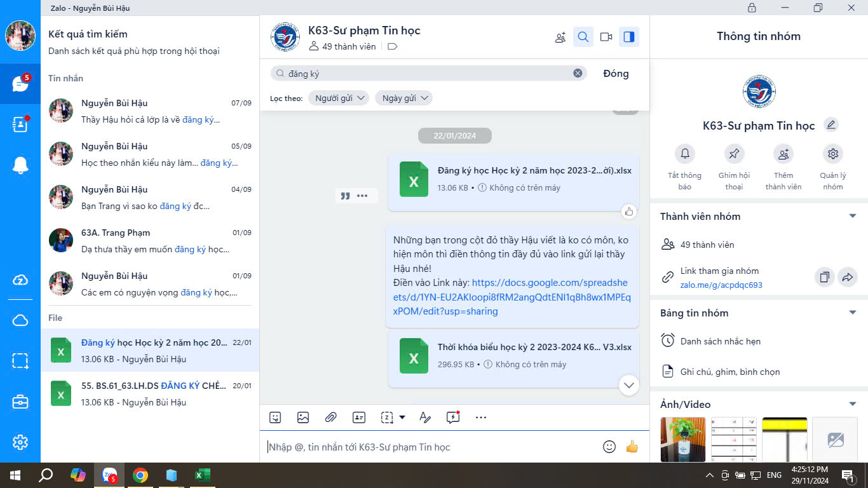Viewport: 868px width, 488px height.
Task: Click the text formatting icon
Action: 425,417
